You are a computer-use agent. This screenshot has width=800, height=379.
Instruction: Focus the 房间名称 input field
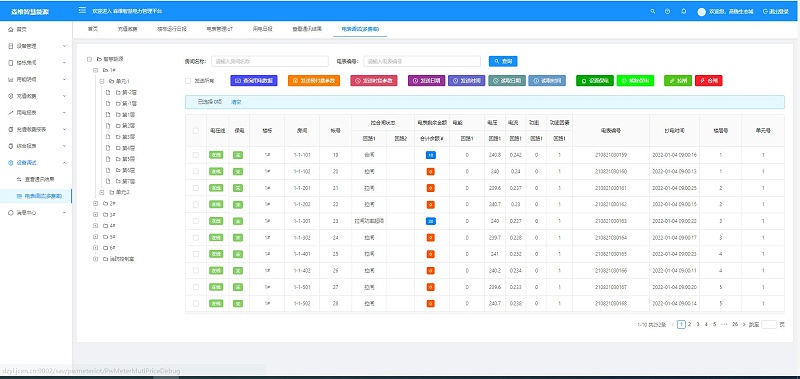tap(270, 61)
